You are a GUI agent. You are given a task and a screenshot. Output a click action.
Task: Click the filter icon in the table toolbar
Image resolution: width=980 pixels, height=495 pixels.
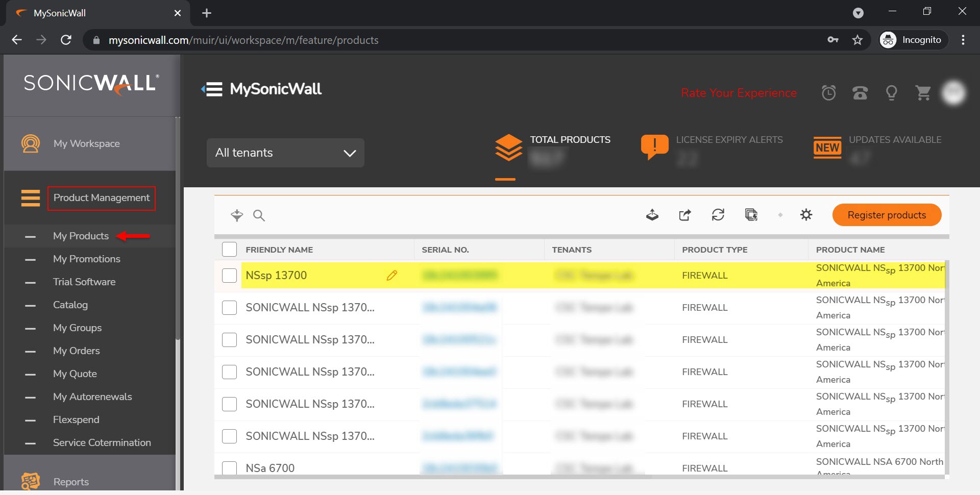(237, 215)
